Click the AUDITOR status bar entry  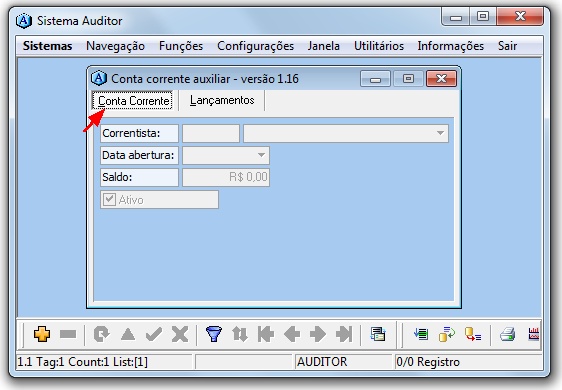click(x=322, y=362)
